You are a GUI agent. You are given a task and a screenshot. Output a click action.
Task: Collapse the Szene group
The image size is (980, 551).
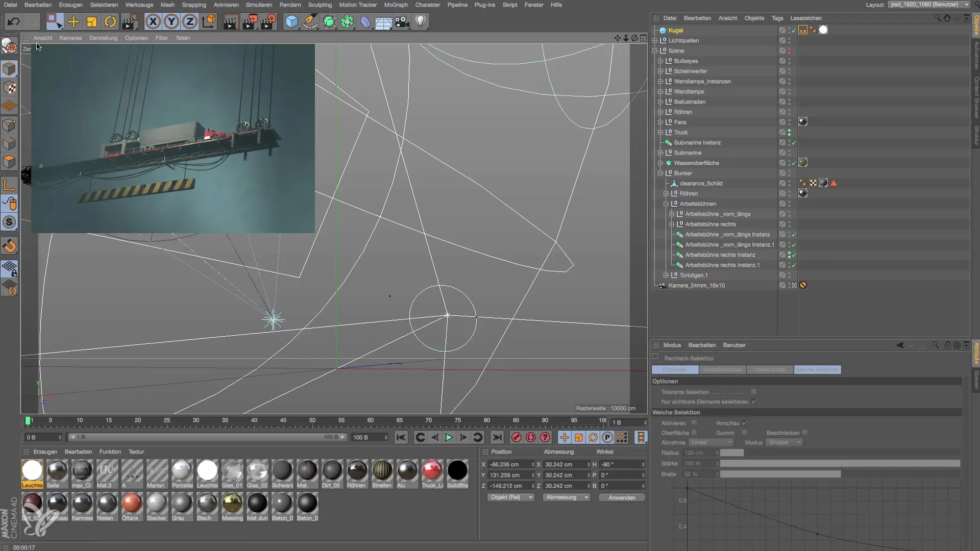pos(655,51)
